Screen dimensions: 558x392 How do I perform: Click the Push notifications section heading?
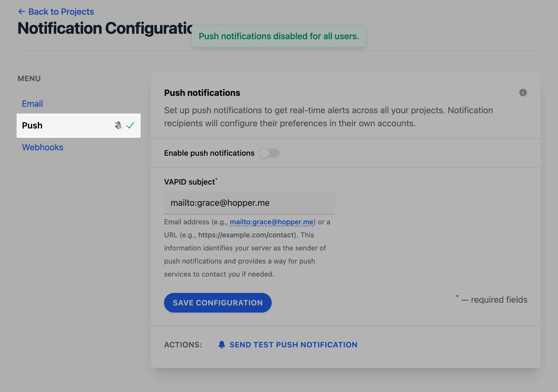click(202, 93)
